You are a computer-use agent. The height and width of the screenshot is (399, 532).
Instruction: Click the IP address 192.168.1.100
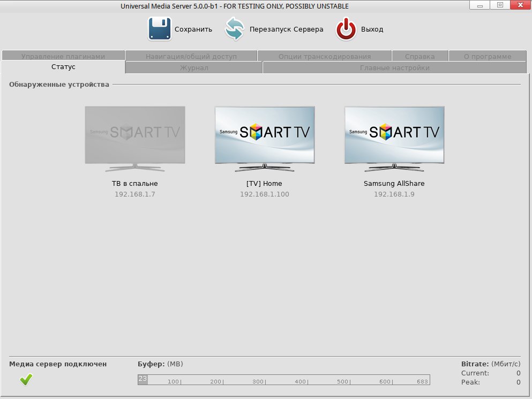coord(265,194)
